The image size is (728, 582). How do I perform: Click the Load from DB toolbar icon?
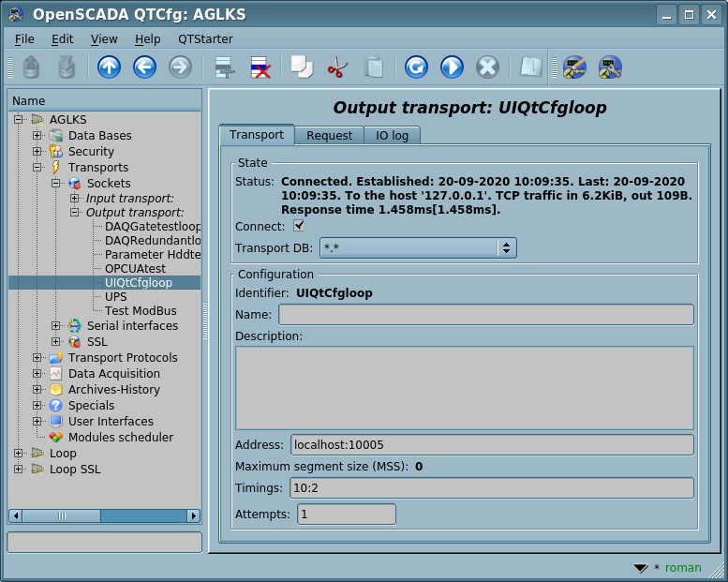pyautogui.click(x=31, y=67)
